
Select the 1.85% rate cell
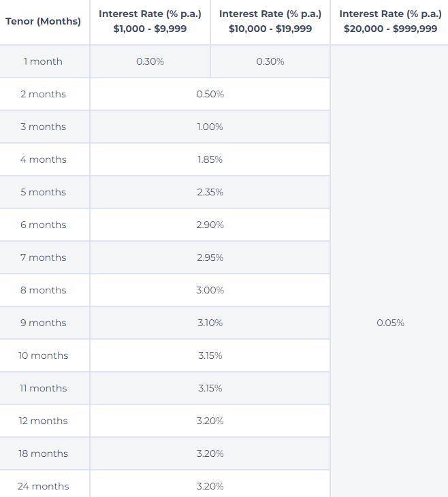coord(210,159)
